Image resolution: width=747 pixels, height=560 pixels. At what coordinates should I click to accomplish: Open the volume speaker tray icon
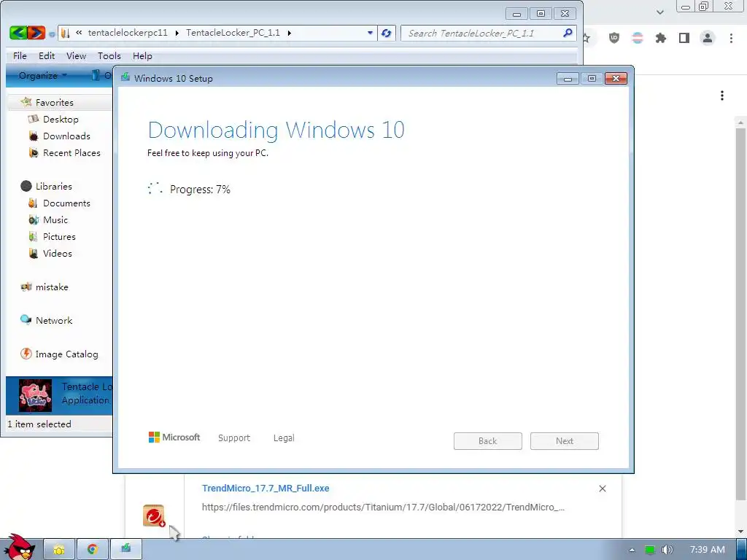pos(667,550)
